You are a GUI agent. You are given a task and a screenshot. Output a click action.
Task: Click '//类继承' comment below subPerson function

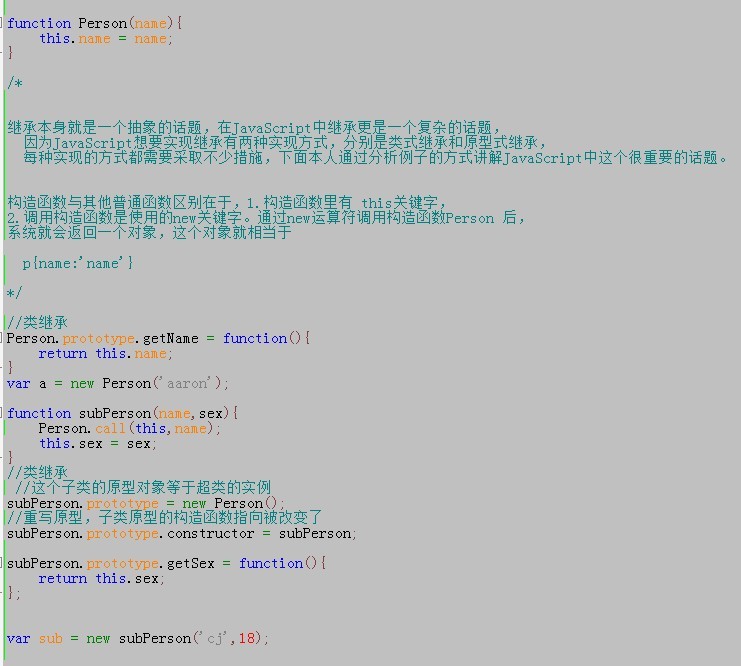tap(37, 472)
